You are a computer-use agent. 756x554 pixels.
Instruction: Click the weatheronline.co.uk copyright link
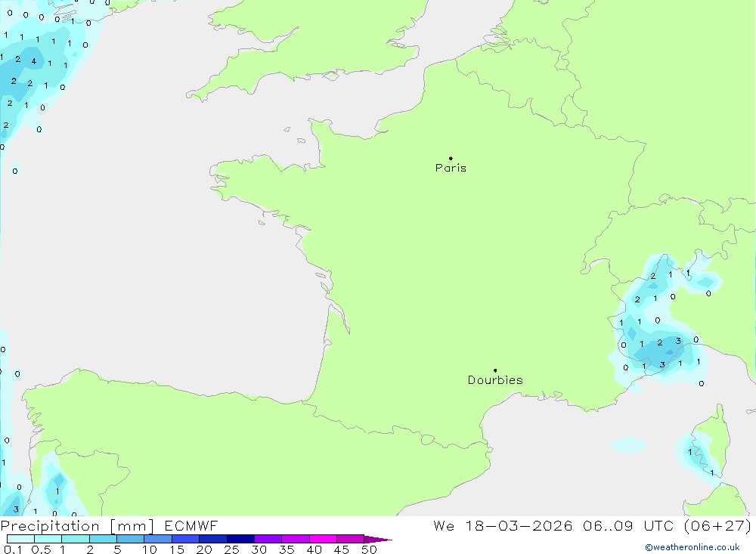(692, 547)
